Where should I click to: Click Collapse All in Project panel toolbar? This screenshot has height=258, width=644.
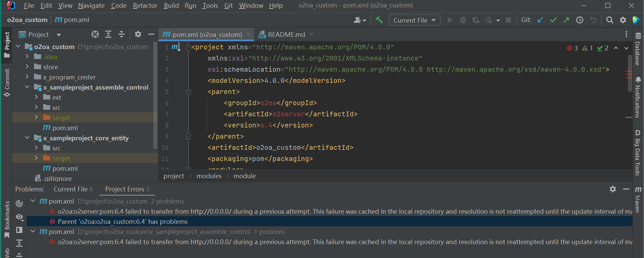coord(121,34)
